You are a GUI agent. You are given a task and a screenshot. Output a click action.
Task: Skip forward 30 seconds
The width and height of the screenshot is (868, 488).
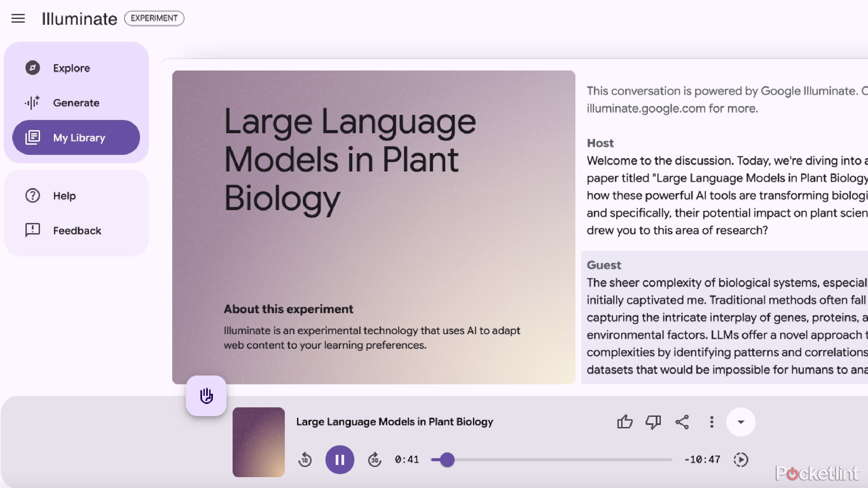[375, 460]
